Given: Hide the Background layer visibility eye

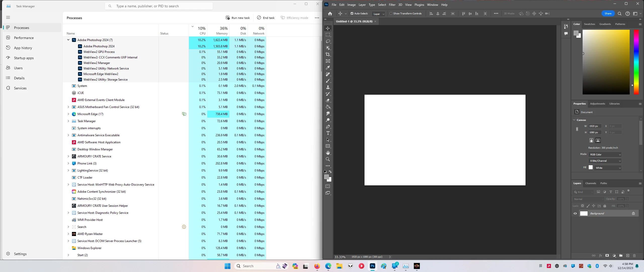Looking at the screenshot, I should tap(575, 214).
